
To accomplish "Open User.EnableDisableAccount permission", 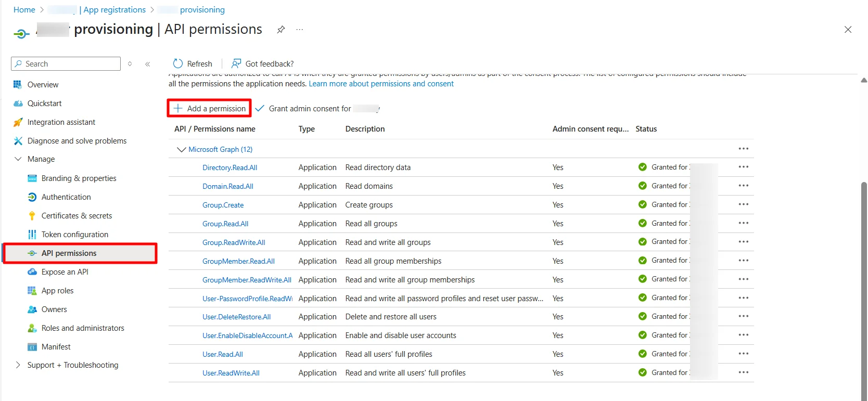I will pos(247,335).
